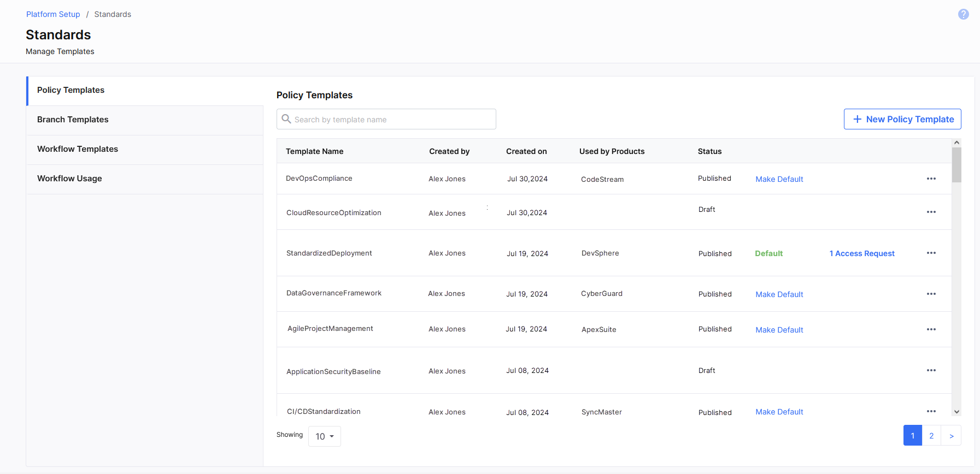Click the search magnifier icon
This screenshot has height=474, width=980.
pos(286,118)
